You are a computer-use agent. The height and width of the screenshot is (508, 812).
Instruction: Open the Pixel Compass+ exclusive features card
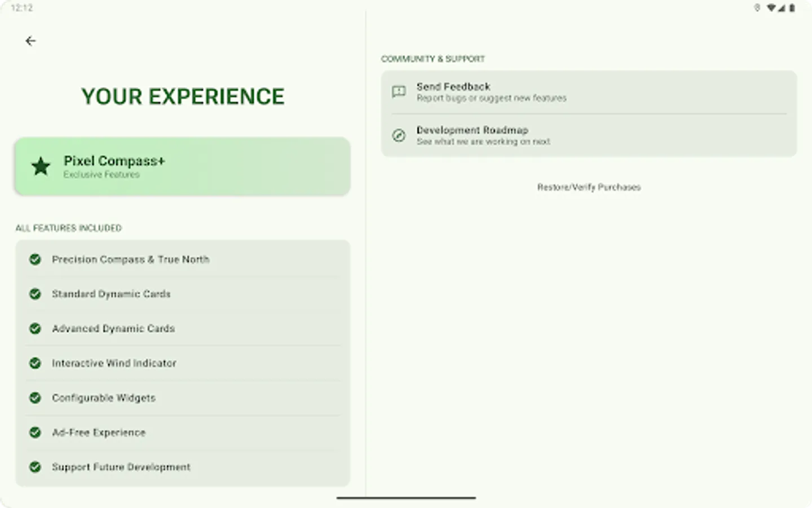[182, 166]
